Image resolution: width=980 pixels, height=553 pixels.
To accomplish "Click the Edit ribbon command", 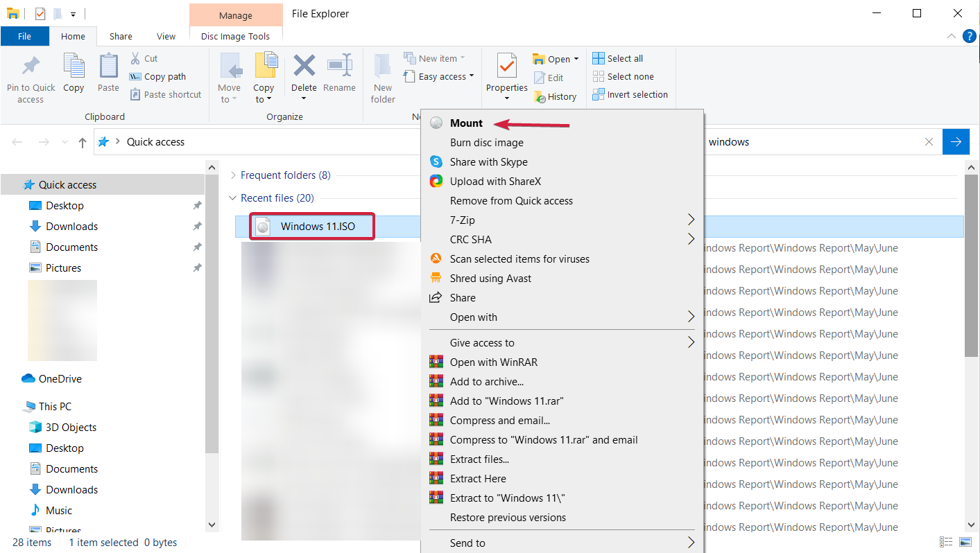I will pos(549,78).
